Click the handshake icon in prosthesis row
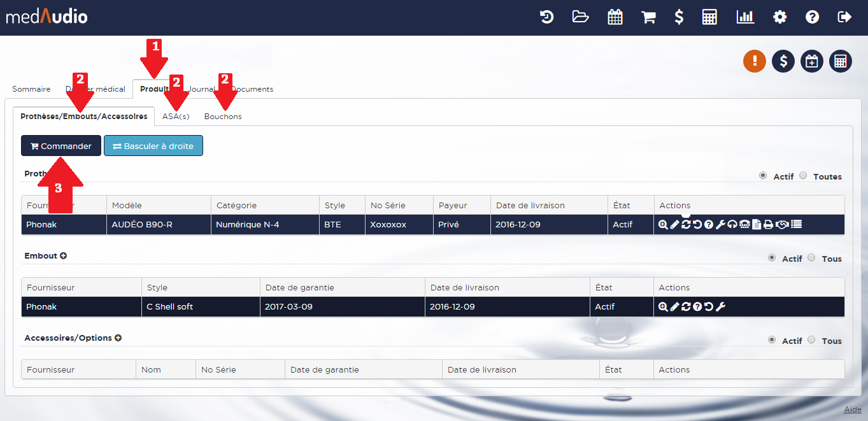This screenshot has height=421, width=868. point(782,224)
